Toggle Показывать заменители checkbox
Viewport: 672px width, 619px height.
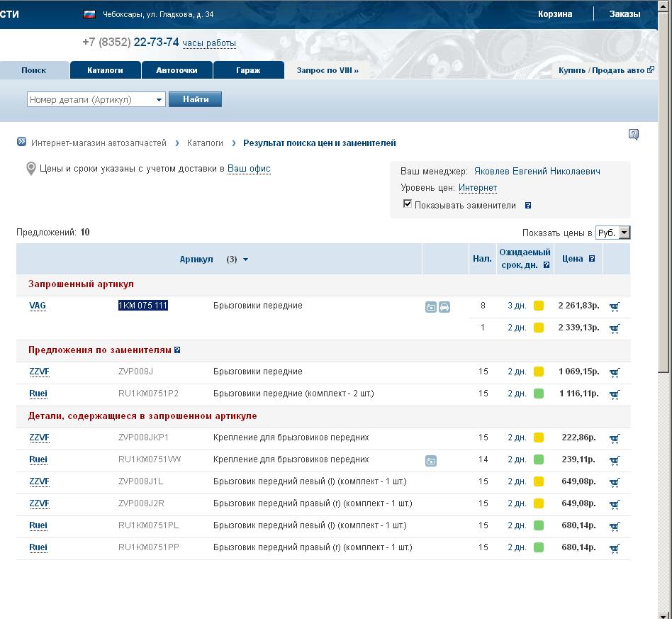click(x=408, y=204)
